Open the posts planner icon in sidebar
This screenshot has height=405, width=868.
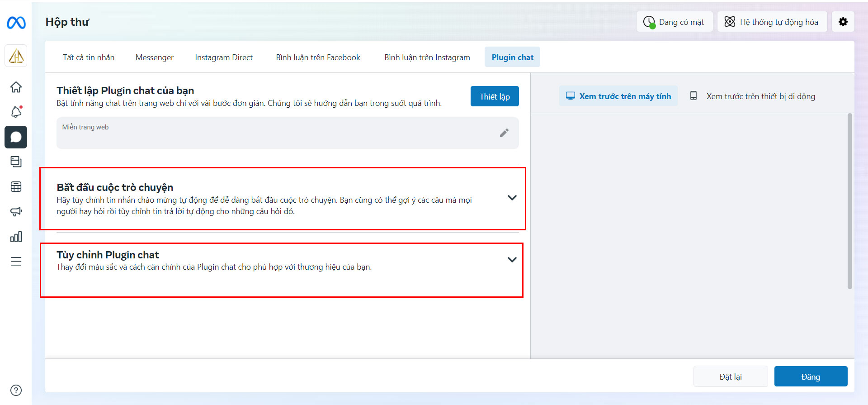(x=16, y=162)
